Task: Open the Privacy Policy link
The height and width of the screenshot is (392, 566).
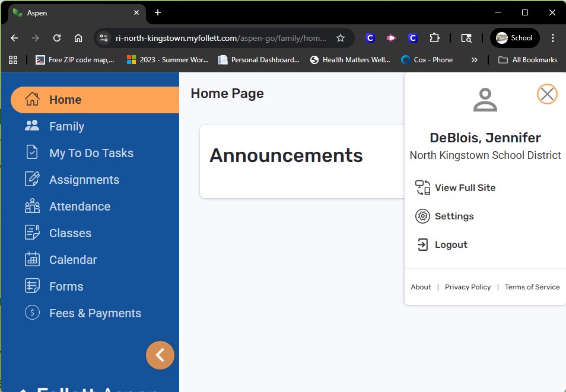Action: tap(468, 287)
